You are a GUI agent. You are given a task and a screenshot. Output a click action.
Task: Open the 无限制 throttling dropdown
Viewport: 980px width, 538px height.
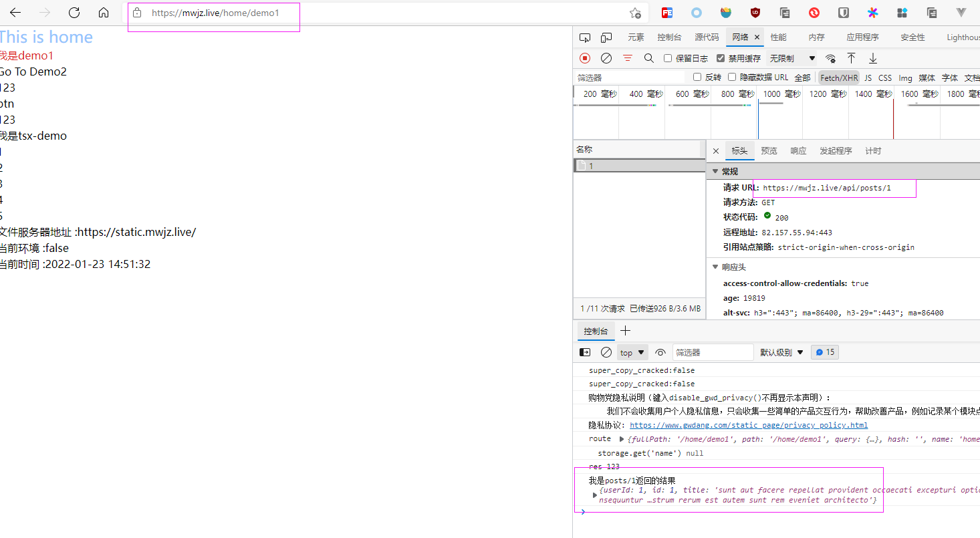792,58
